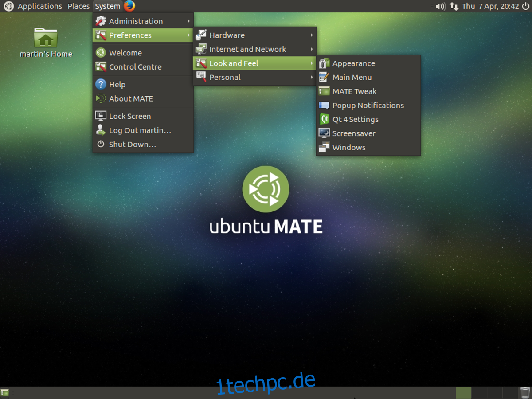Image resolution: width=532 pixels, height=399 pixels.
Task: Click the Personal submenu icon
Action: click(201, 77)
